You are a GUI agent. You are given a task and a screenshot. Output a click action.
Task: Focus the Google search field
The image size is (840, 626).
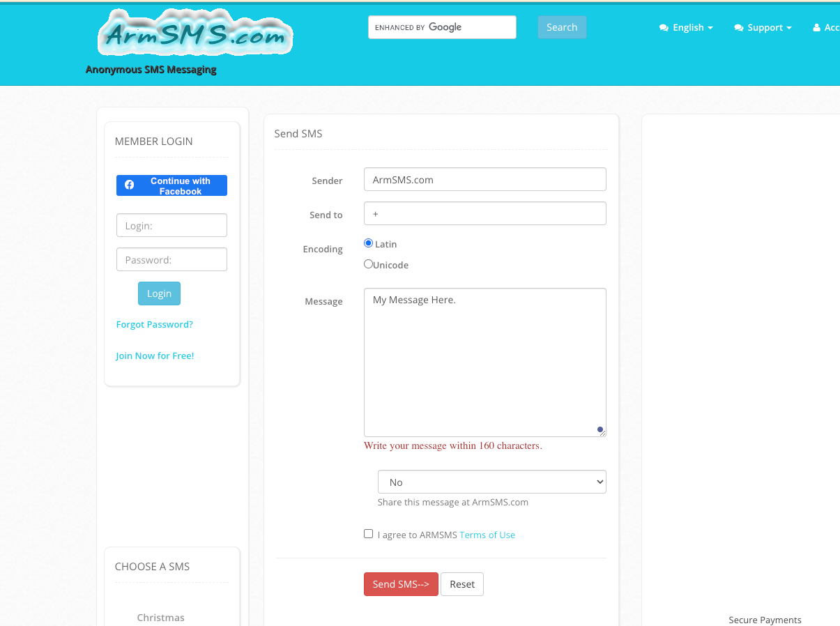pos(442,27)
